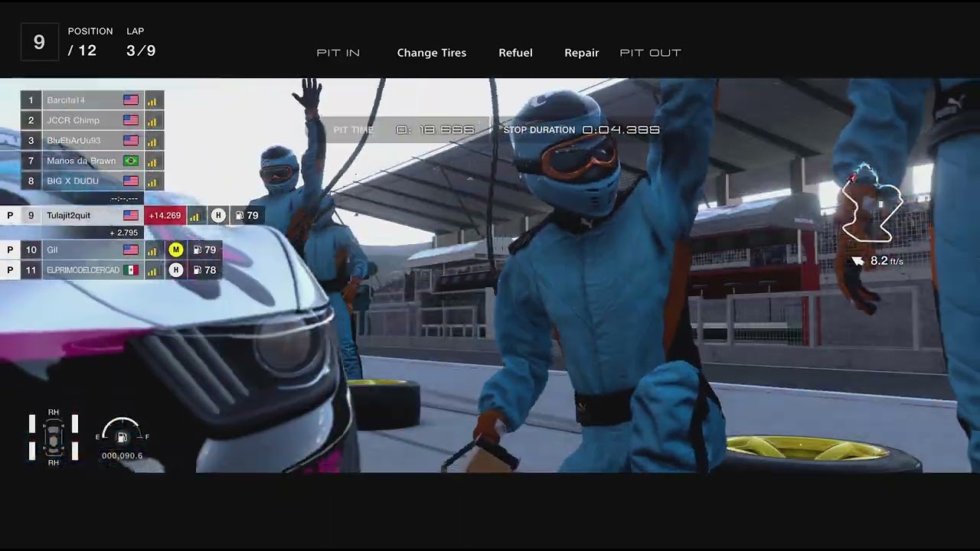
Task: Click the Brazil flag beside Manos da Brawn
Action: tap(131, 161)
